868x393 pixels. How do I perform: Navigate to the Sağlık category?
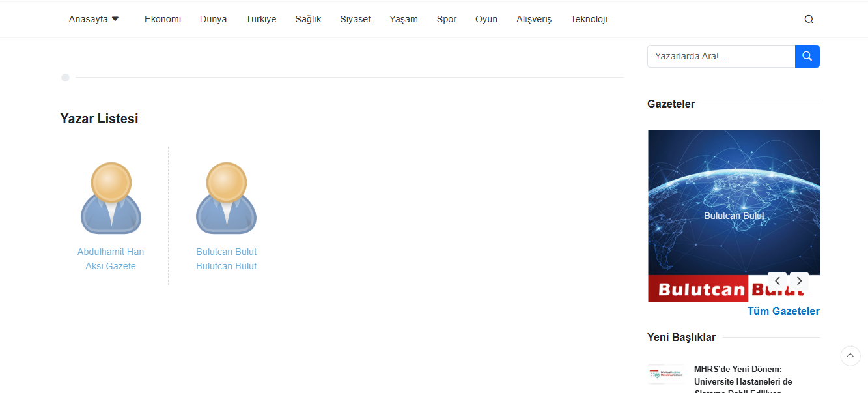(x=308, y=19)
